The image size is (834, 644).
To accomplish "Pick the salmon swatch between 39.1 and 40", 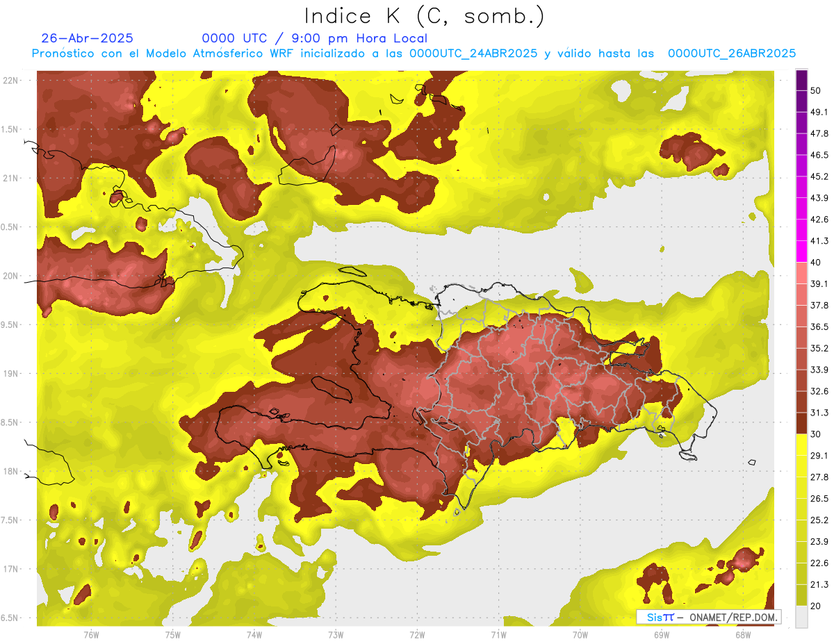I will [x=801, y=273].
